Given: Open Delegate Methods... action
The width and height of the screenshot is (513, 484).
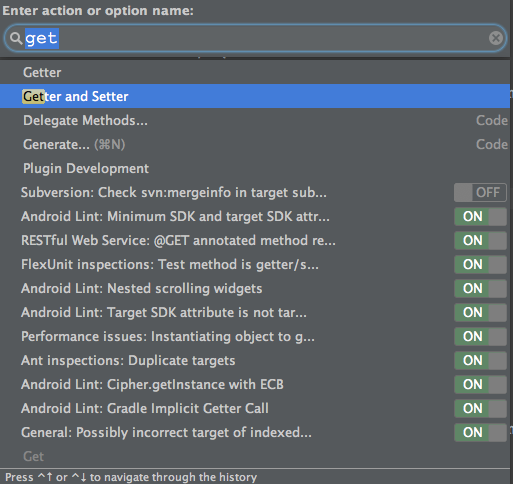Looking at the screenshot, I should 255,120.
